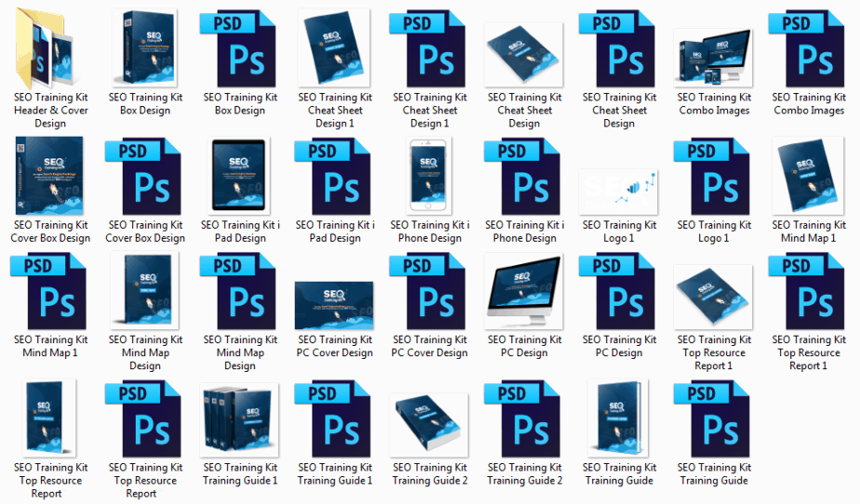Select the iPad Design image thumbnail
Image resolution: width=860 pixels, height=504 pixels.
pos(240,177)
